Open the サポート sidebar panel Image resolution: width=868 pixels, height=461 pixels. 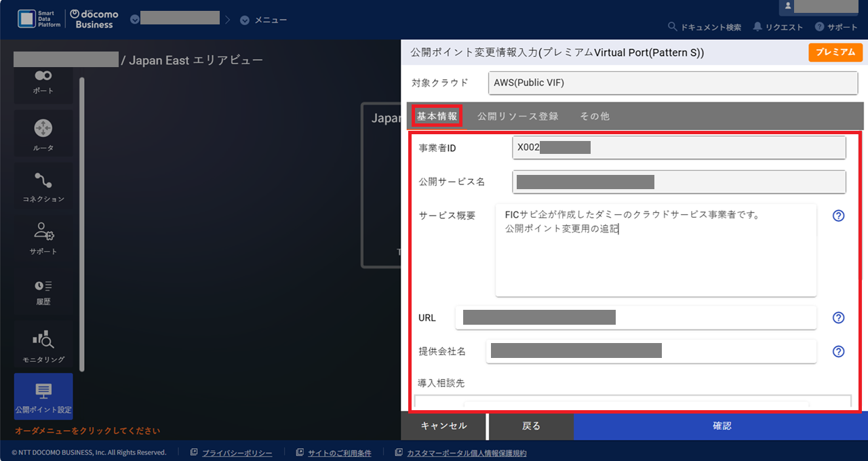click(x=43, y=239)
